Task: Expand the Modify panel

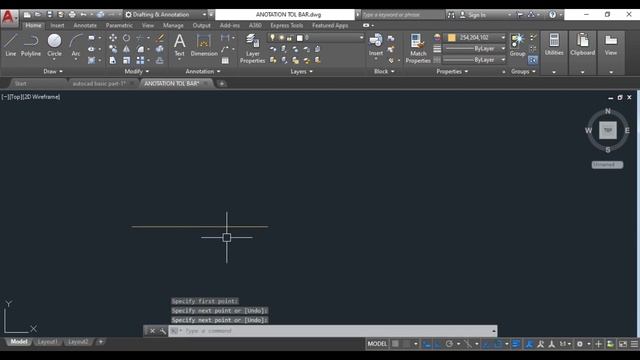Action: (x=137, y=71)
